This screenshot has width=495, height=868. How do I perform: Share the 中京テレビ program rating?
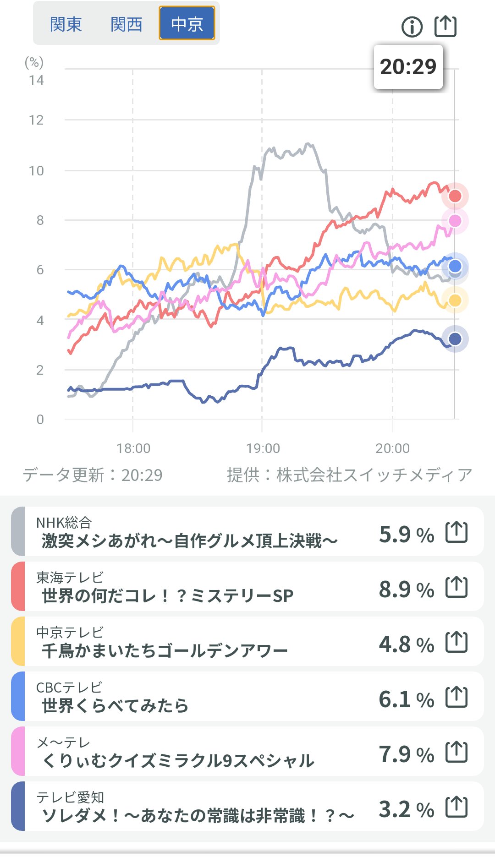[456, 642]
